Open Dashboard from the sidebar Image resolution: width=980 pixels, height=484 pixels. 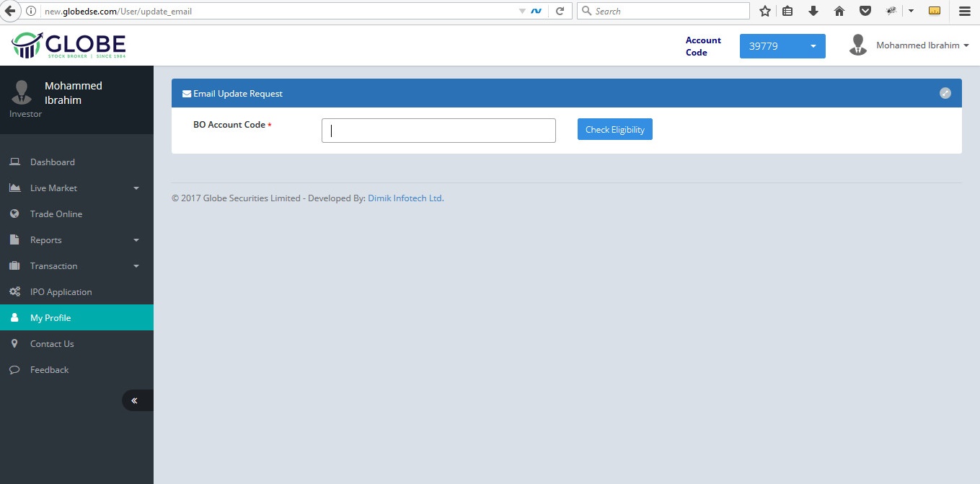pyautogui.click(x=52, y=162)
